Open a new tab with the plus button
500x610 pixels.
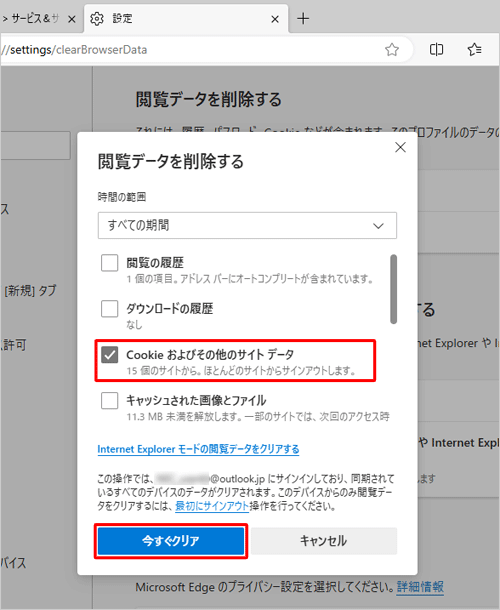[303, 18]
